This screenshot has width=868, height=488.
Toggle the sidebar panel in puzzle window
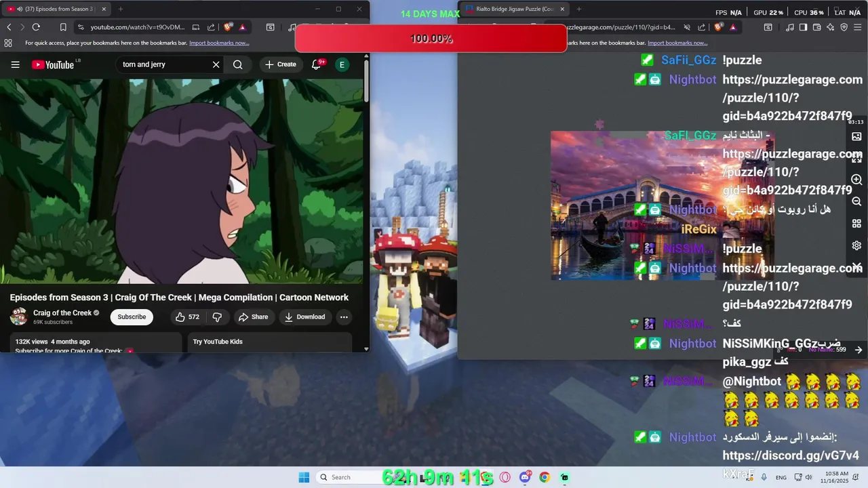pos(804,27)
